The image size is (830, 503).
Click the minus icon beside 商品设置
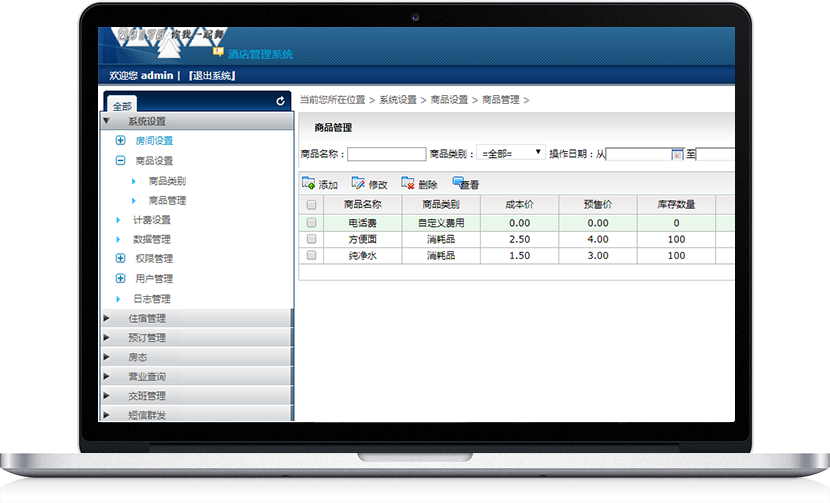pos(121,160)
